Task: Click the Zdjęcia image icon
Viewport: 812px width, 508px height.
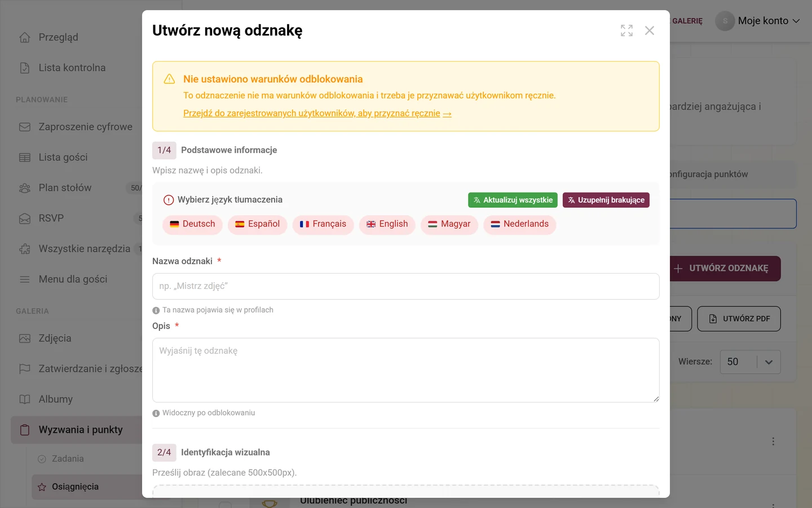Action: click(x=25, y=339)
